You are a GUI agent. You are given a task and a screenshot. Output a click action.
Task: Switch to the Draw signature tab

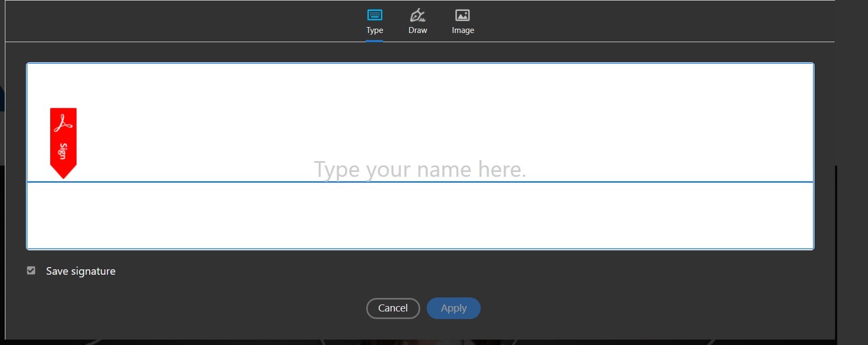[418, 22]
